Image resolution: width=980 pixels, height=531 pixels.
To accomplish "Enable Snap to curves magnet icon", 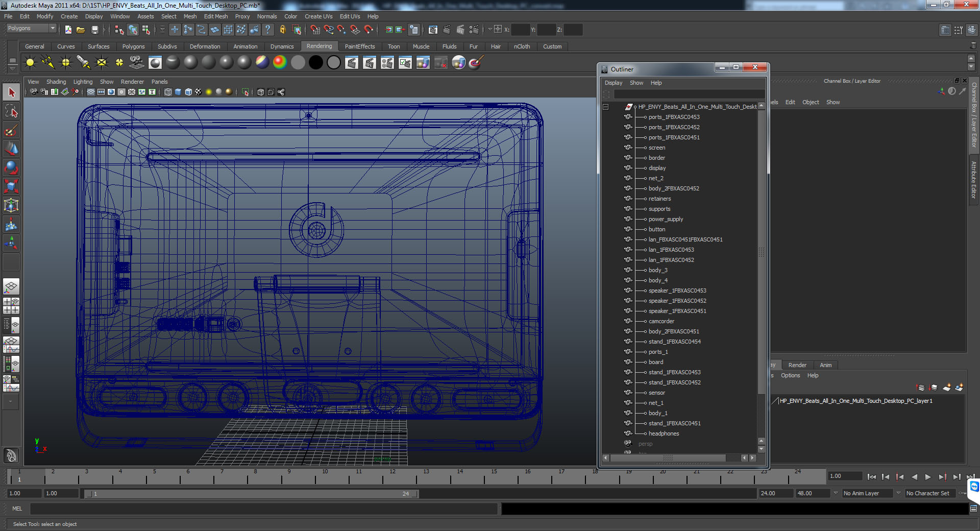I will pyautogui.click(x=328, y=30).
